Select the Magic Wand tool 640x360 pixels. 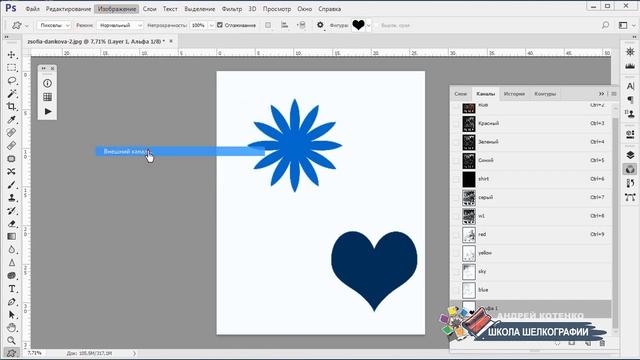(x=11, y=93)
